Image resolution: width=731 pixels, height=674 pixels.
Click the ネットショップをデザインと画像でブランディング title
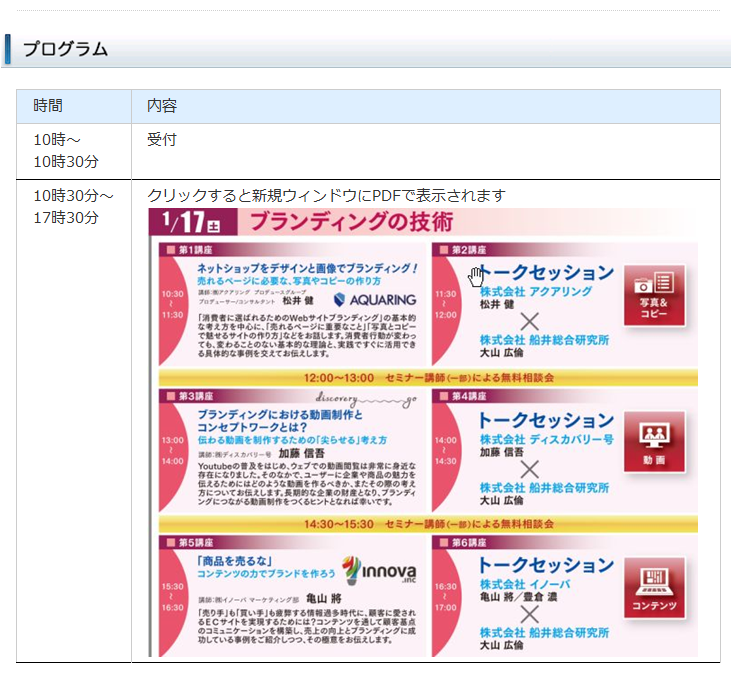[x=307, y=268]
